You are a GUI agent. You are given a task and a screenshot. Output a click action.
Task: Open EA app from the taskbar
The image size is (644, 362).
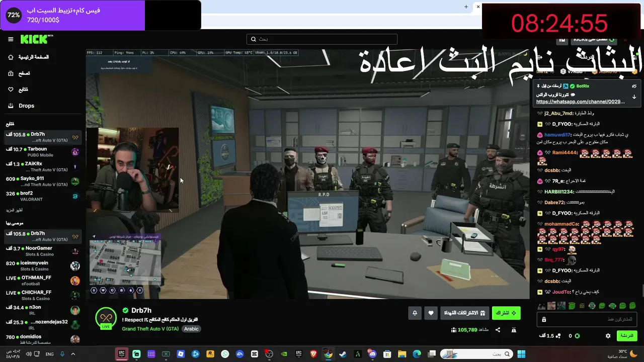click(x=239, y=354)
